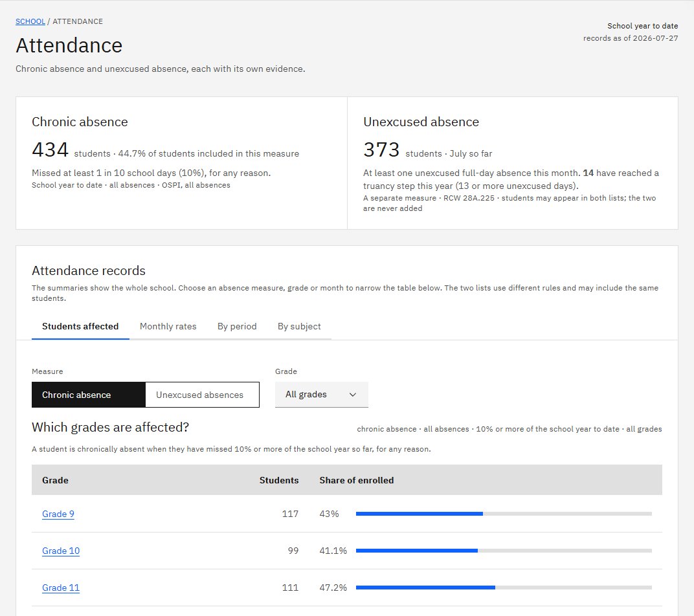Open the SCHOOL breadcrumb link
Viewport: 694px width, 616px height.
(30, 21)
